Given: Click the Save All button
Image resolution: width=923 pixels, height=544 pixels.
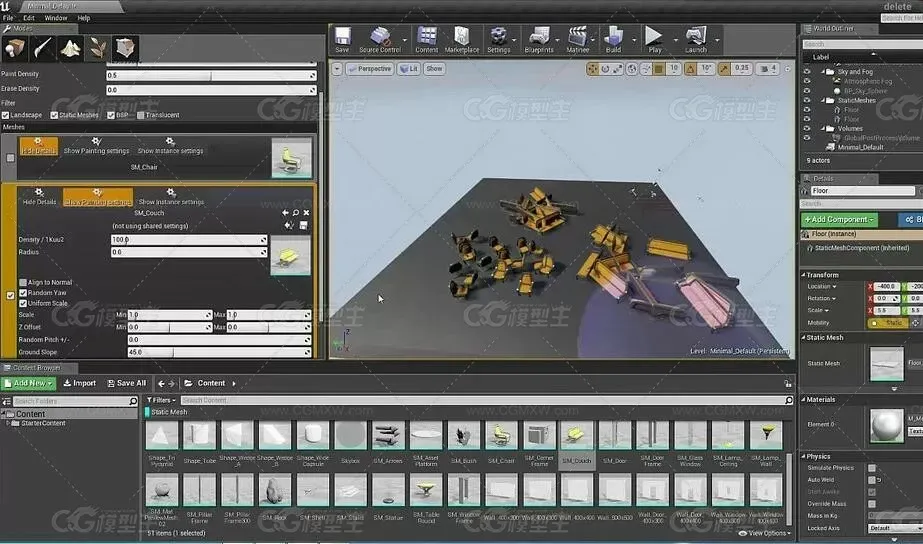Looking at the screenshot, I should point(127,383).
